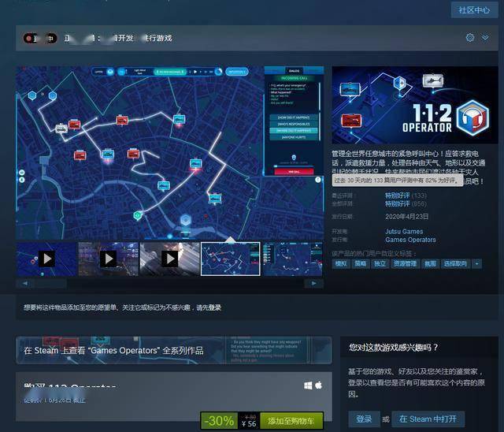The height and width of the screenshot is (432, 504).
Task: Open developer Jutsu Games link
Action: click(404, 231)
